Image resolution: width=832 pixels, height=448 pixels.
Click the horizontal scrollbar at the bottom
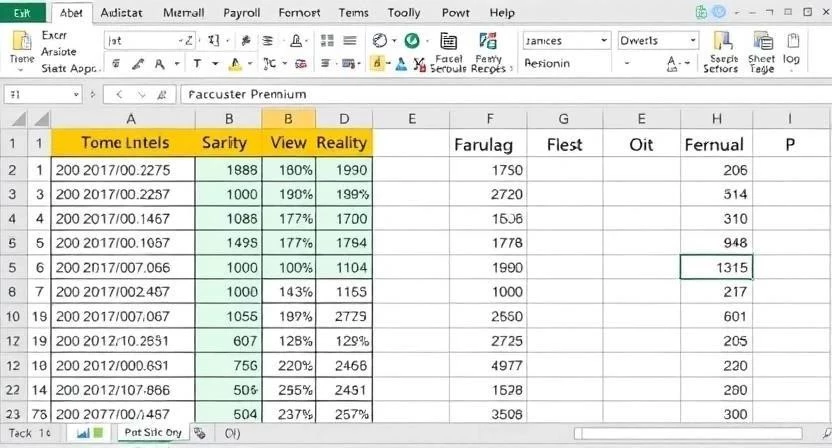click(688, 434)
